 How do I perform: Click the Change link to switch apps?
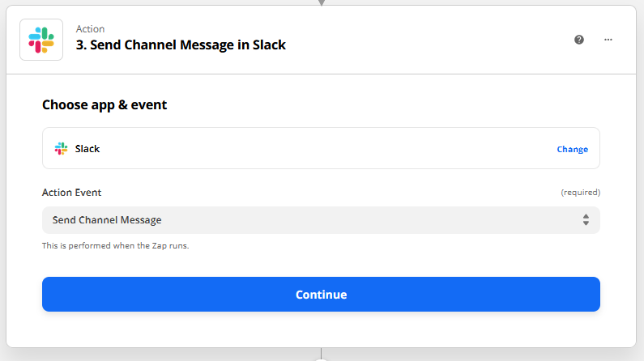[x=572, y=149]
